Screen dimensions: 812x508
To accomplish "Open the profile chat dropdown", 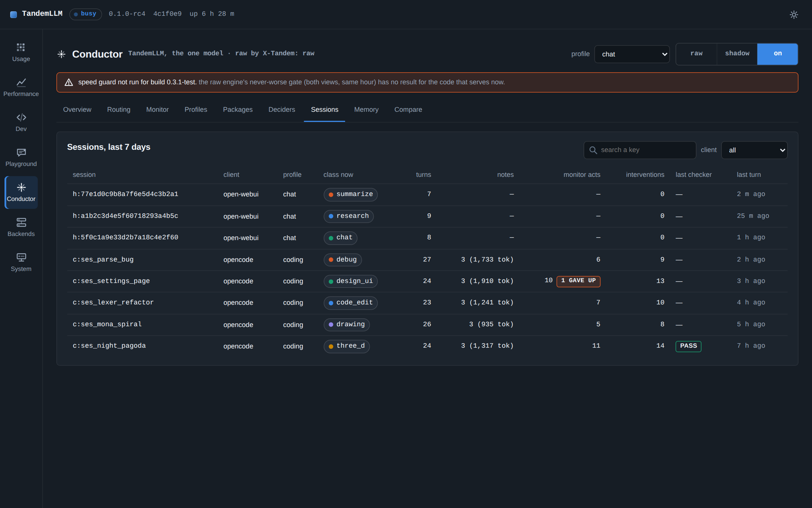I will point(632,54).
